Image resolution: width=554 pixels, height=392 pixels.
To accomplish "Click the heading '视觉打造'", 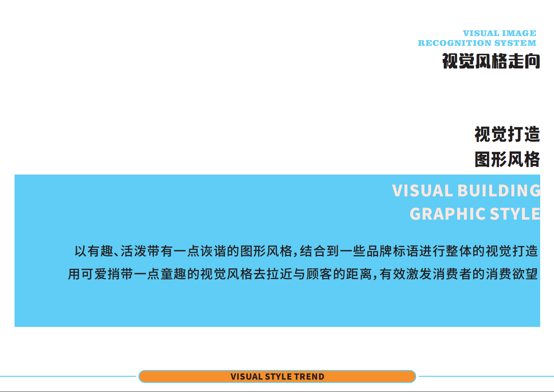I will pyautogui.click(x=507, y=134).
